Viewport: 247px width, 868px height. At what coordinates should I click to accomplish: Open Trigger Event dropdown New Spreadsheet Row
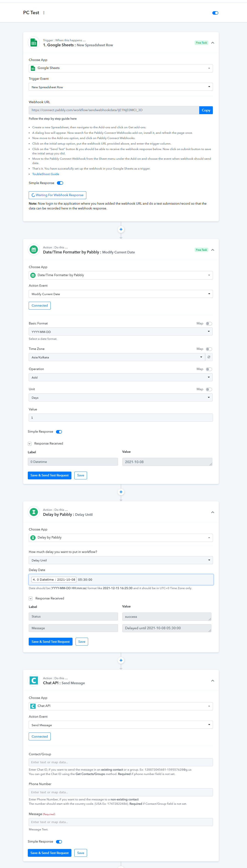tap(121, 87)
